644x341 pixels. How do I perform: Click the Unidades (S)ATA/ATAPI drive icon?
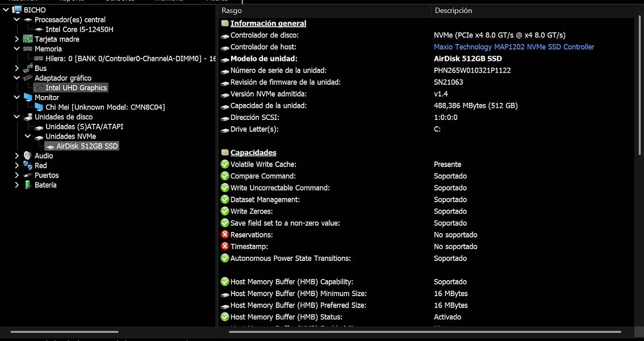(39, 127)
